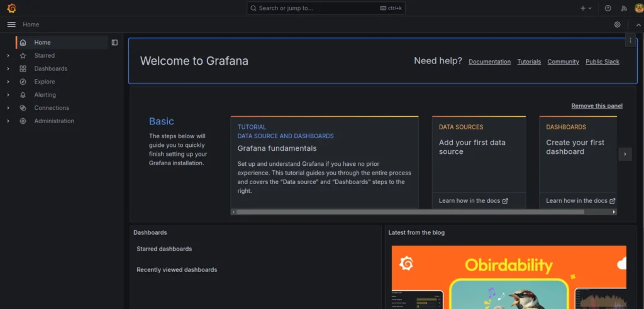Expand the Dashboards section chevron
Viewport: 644px width, 309px height.
[8, 68]
